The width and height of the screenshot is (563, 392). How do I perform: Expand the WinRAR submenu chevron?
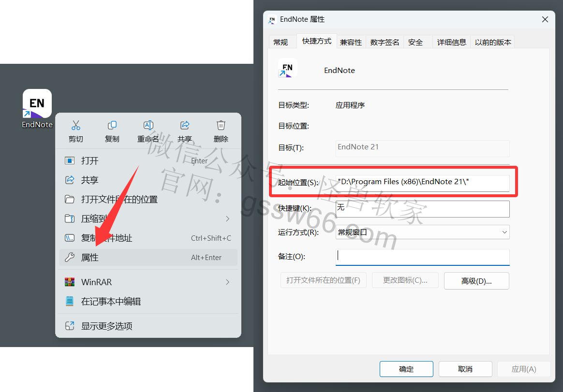click(x=227, y=282)
